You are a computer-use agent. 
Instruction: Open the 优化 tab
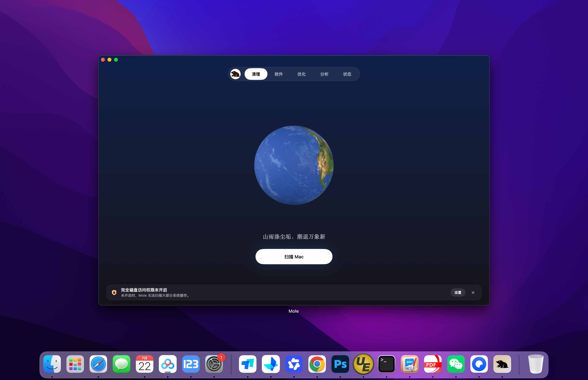coord(301,74)
